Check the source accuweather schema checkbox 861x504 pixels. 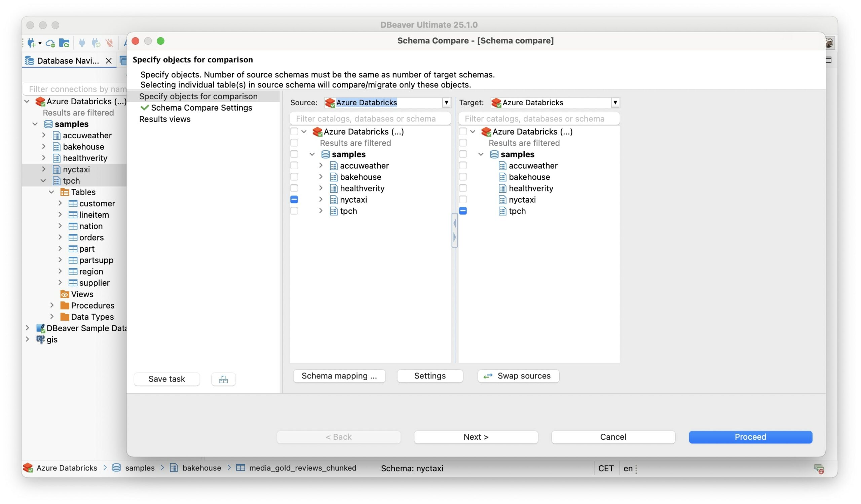(294, 166)
